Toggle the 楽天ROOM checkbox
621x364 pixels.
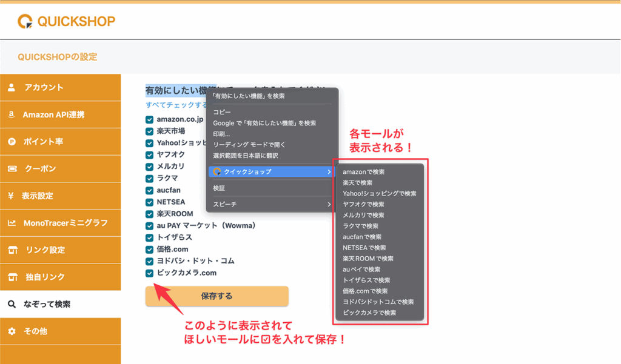[x=149, y=214]
